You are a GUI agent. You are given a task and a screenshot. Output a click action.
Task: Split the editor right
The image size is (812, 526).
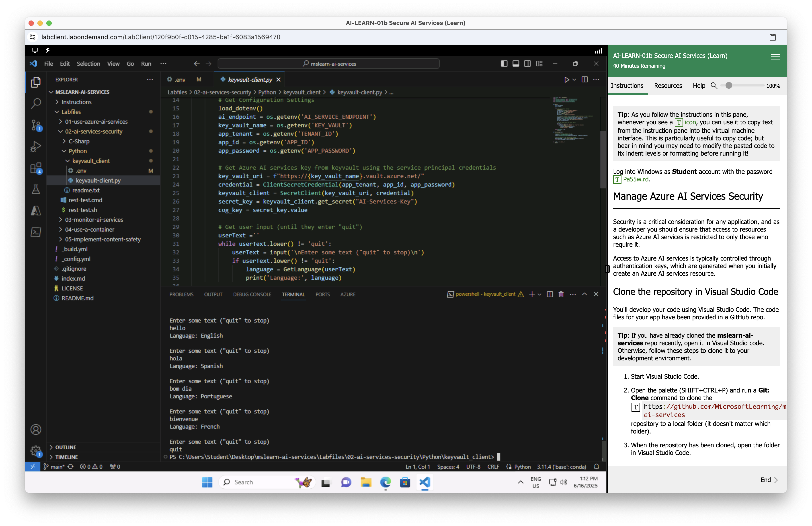pos(584,80)
